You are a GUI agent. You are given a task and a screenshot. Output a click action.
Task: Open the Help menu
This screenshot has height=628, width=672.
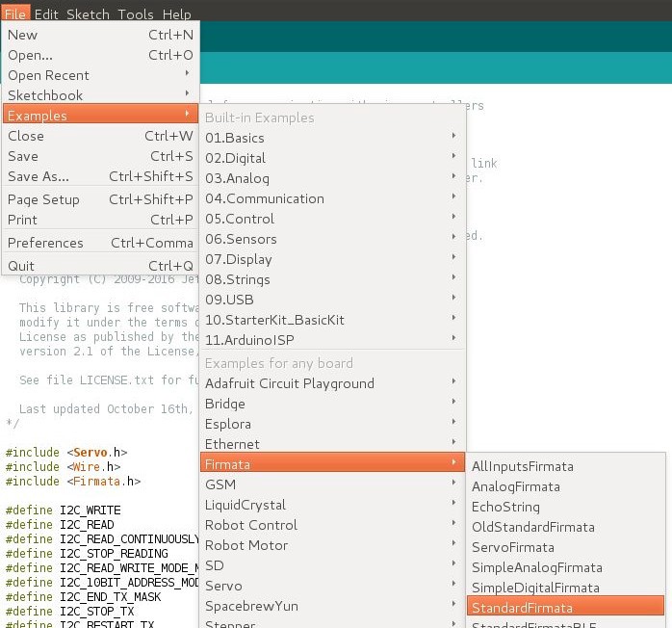176,13
